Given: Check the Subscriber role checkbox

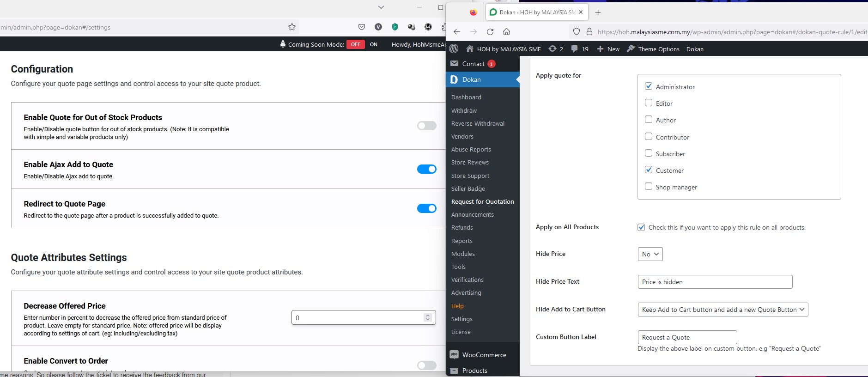Looking at the screenshot, I should tap(649, 153).
